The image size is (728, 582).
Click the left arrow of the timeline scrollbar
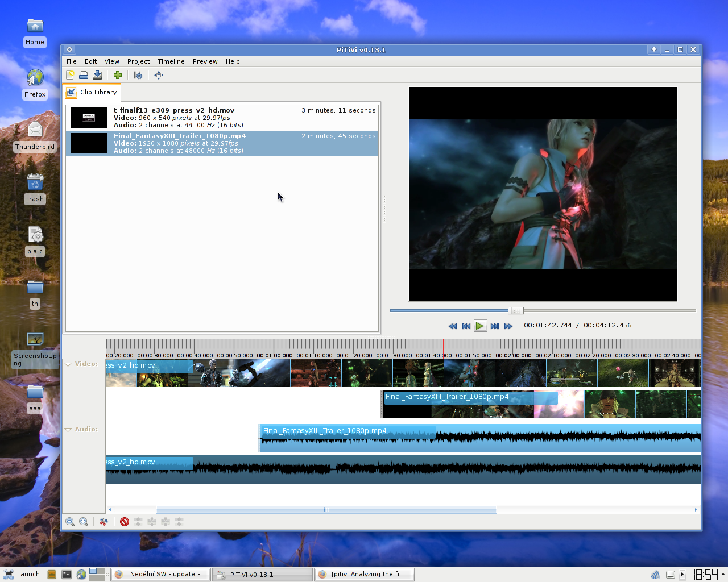tap(110, 509)
